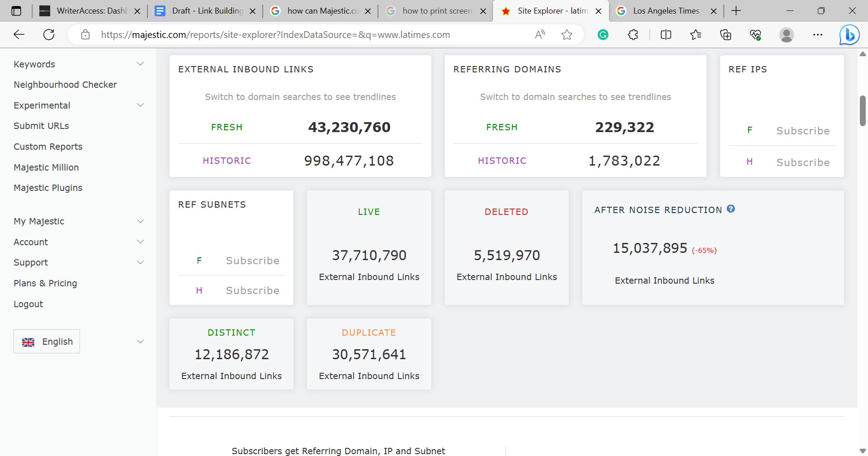Subscribe to Fresh Ref IPs data

point(803,130)
